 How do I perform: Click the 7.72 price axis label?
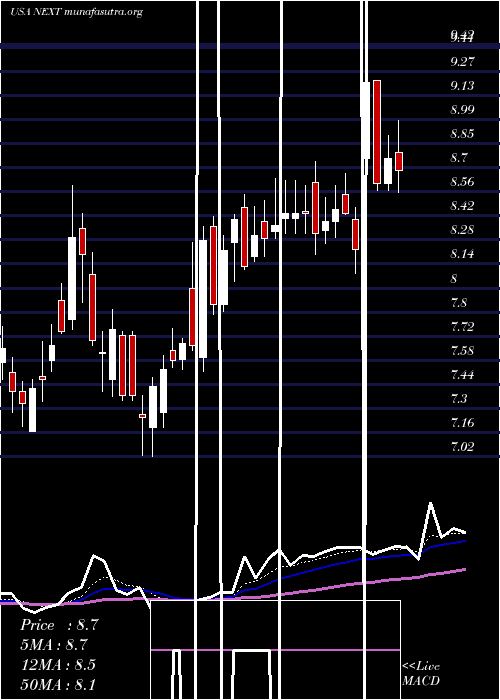[x=462, y=327]
